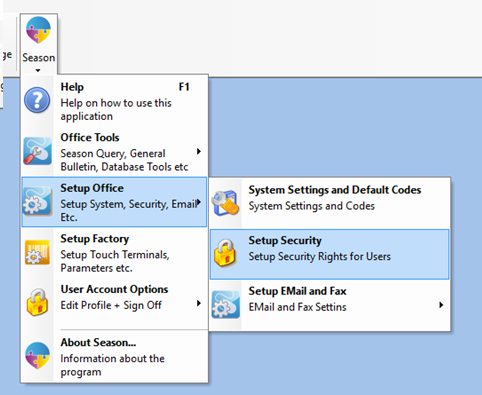
Task: Click 'System Settings and Codes' description
Action: point(312,206)
